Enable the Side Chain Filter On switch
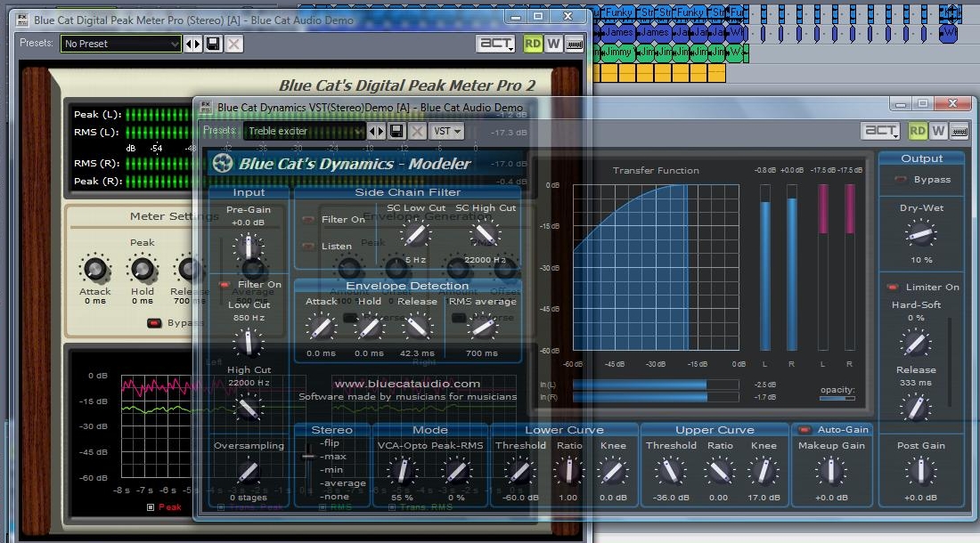This screenshot has height=543, width=980. [309, 220]
